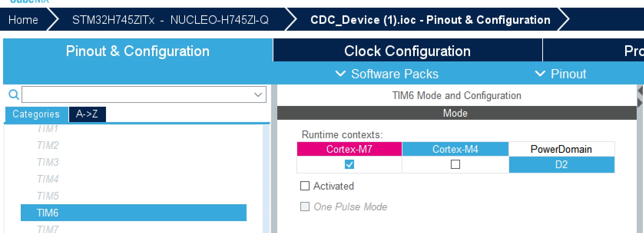Enable the Cortex-M4 runtime context checkbox
Screen dimensions: 644x233
[x=455, y=165]
